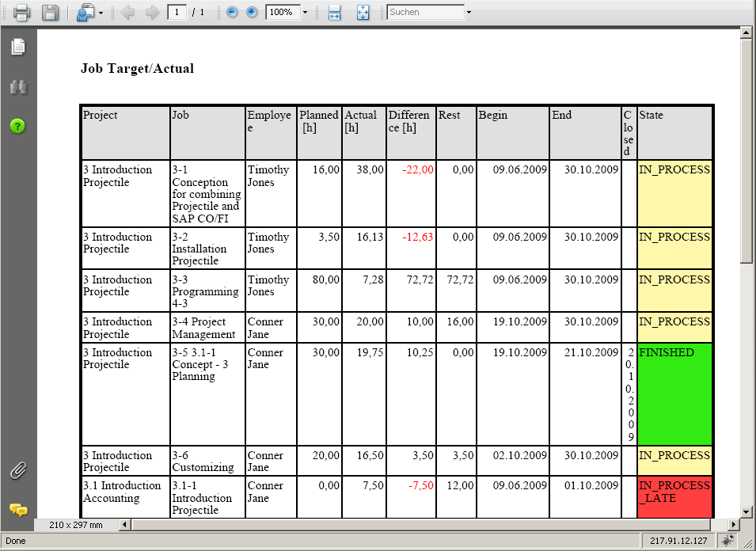The height and width of the screenshot is (551, 756).
Task: Open the zoom percentage dropdown
Action: coord(305,13)
